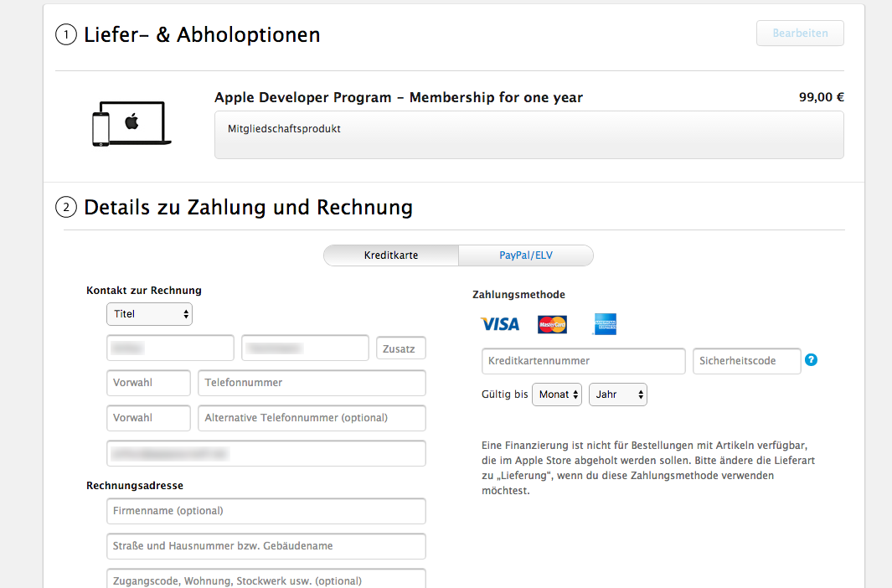The image size is (892, 588).
Task: Click the Alternative Telefonnummer field
Action: pyautogui.click(x=312, y=418)
